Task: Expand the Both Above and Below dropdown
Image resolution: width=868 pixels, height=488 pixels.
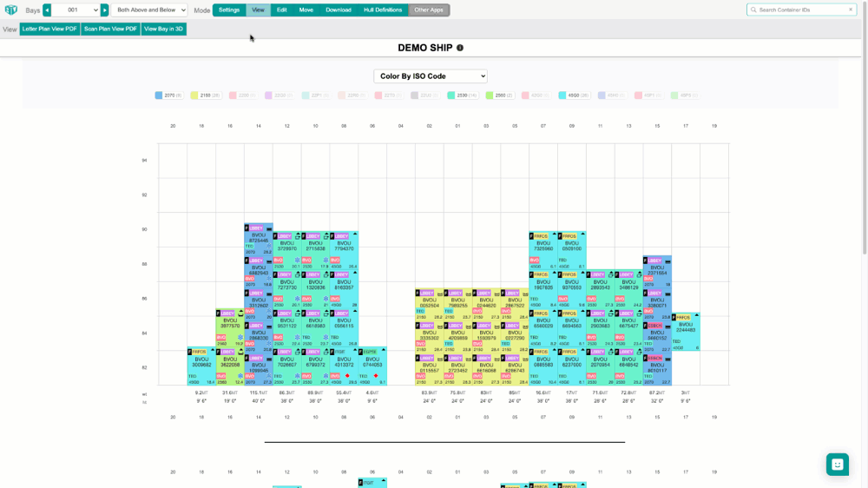Action: [x=148, y=10]
